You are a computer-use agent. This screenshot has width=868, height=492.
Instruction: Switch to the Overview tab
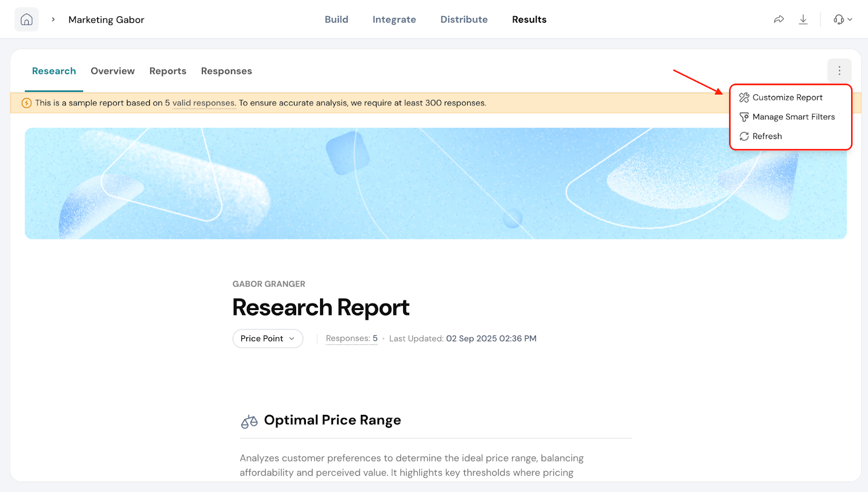[x=112, y=71]
